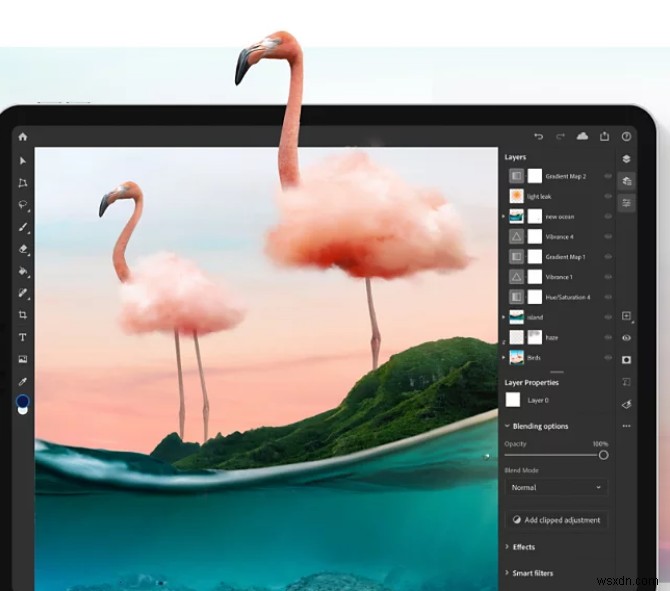The image size is (670, 591).
Task: Toggle layer visibility in the right taskbar
Action: click(x=626, y=338)
